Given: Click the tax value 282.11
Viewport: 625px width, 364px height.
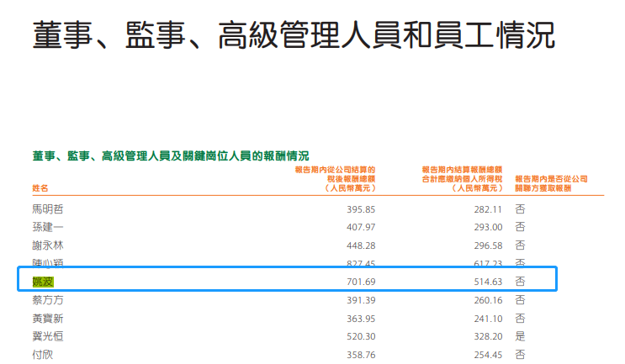Looking at the screenshot, I should coord(488,209).
